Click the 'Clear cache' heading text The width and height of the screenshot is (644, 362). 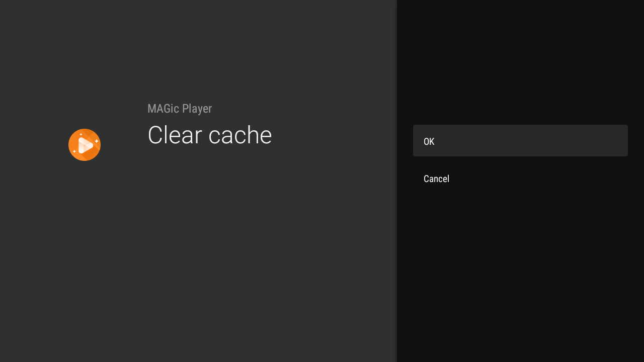coord(210,135)
